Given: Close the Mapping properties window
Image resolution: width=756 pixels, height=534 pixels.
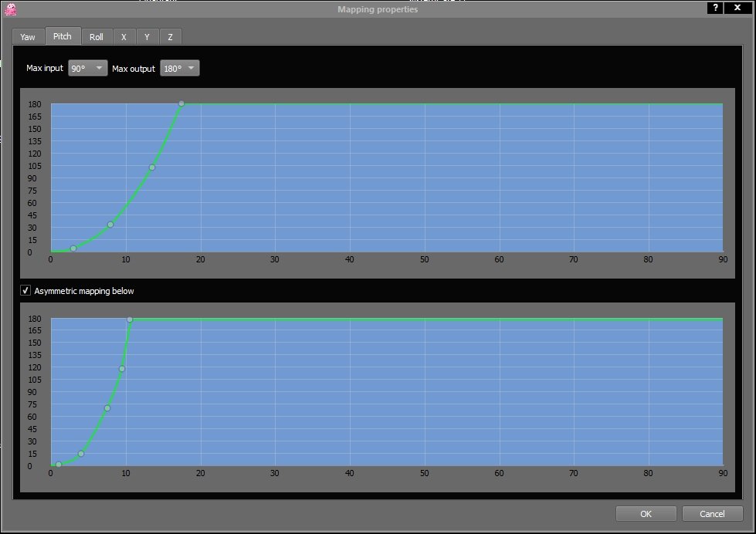Looking at the screenshot, I should [x=738, y=7].
